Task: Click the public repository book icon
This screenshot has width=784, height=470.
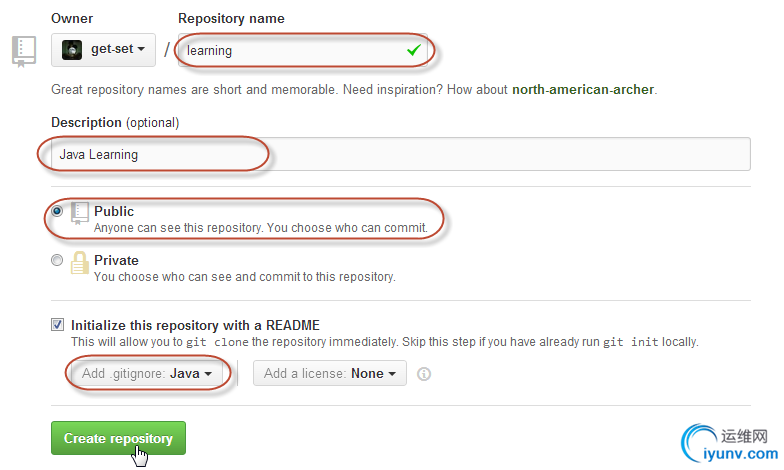Action: [x=80, y=212]
